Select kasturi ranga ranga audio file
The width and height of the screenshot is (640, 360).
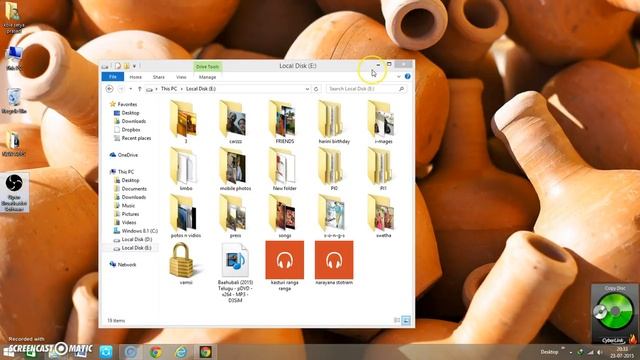(x=284, y=266)
